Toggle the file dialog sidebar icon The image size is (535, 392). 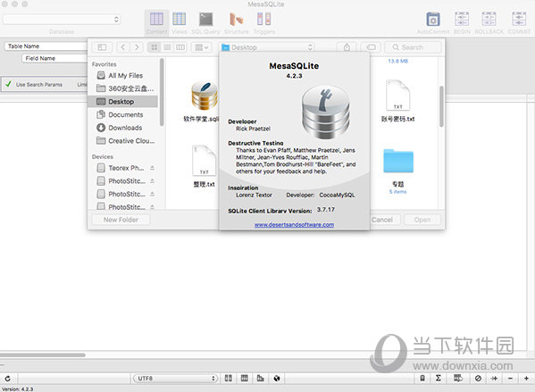pos(102,47)
